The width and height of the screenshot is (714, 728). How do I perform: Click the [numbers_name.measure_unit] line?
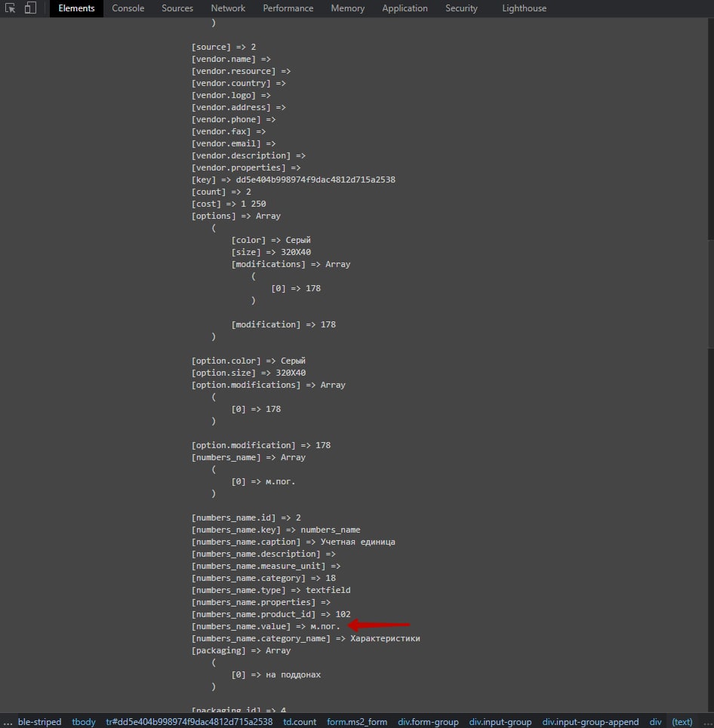click(x=266, y=566)
